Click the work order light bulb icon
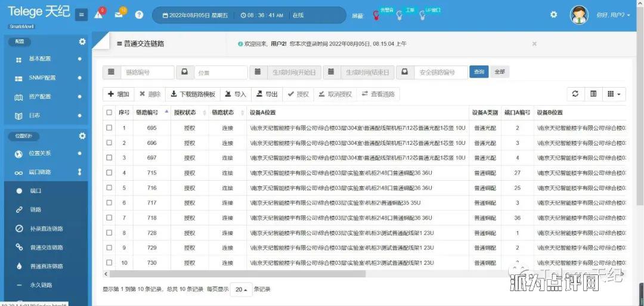 click(x=399, y=16)
